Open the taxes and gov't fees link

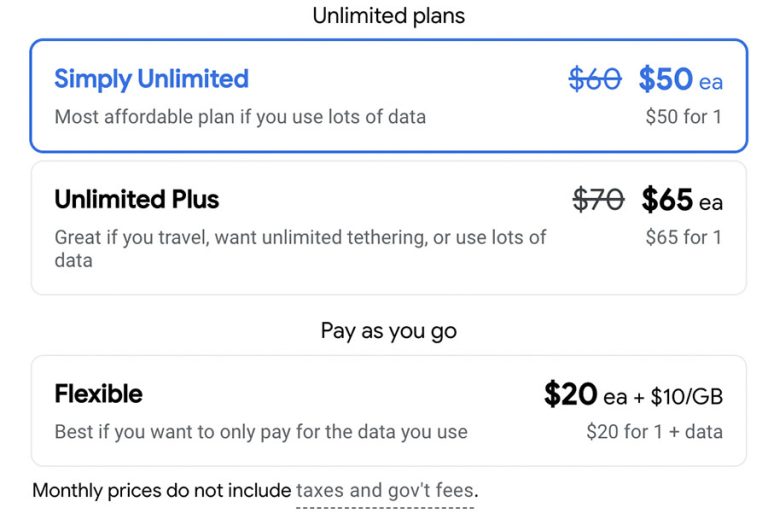pyautogui.click(x=385, y=491)
